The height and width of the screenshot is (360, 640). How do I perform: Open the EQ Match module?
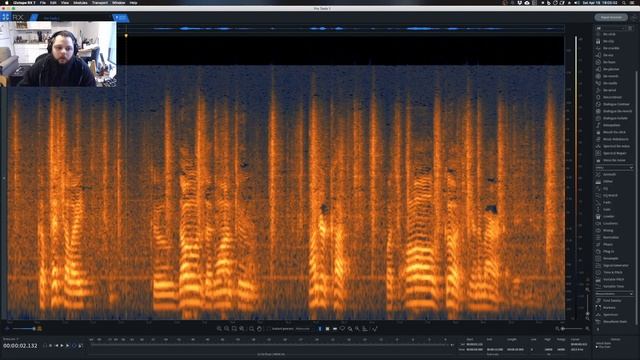pyautogui.click(x=610, y=196)
